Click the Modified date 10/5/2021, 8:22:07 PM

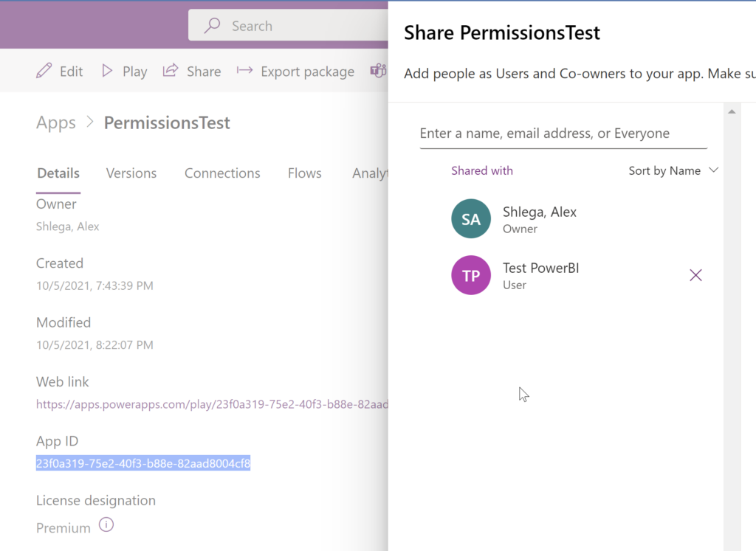[94, 345]
